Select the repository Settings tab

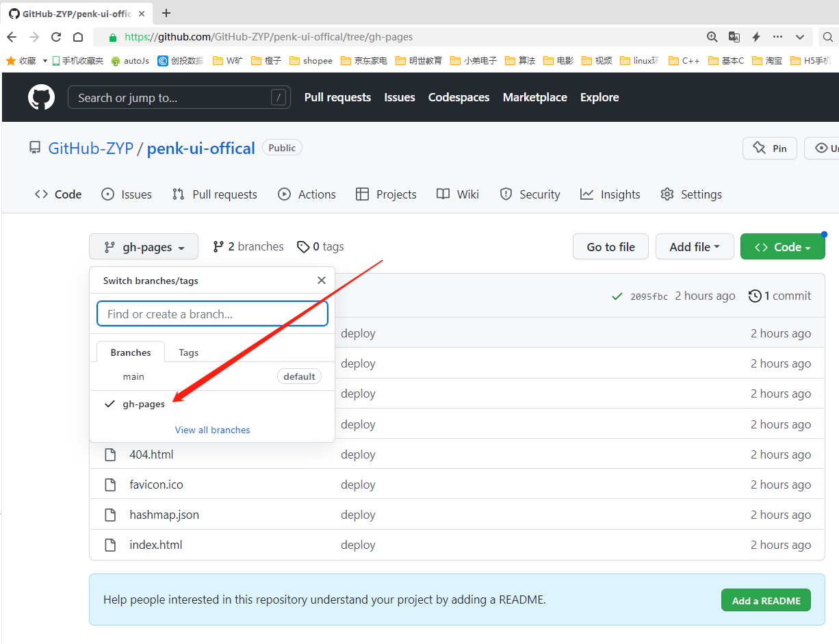click(691, 194)
